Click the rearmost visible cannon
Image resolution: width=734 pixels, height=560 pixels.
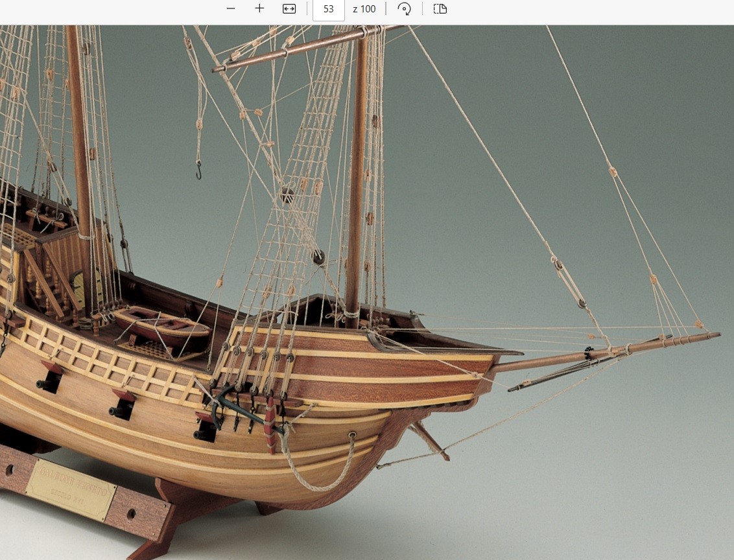point(49,382)
